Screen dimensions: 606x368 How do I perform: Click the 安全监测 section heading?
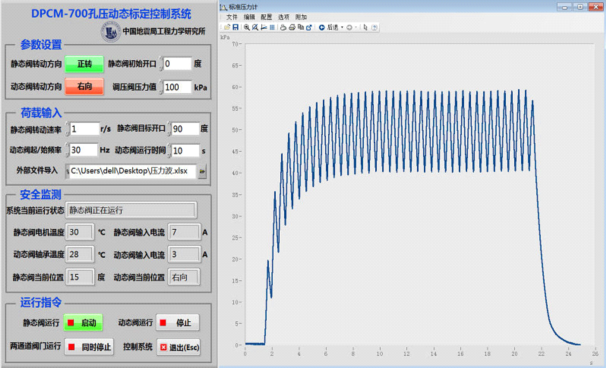tap(41, 194)
